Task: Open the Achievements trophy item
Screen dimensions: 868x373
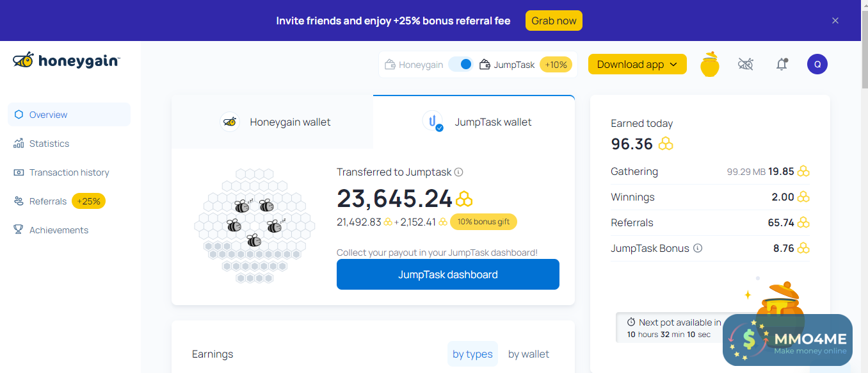Action: pyautogui.click(x=59, y=230)
